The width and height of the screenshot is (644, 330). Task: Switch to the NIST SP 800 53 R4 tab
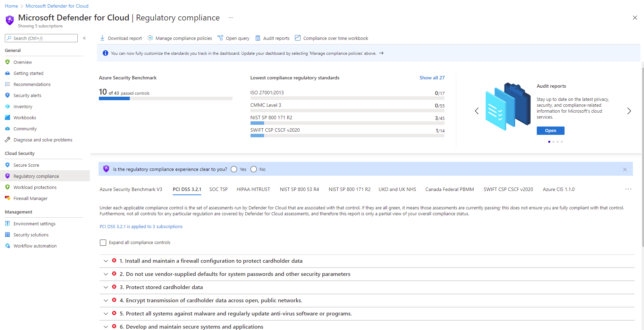click(x=299, y=189)
